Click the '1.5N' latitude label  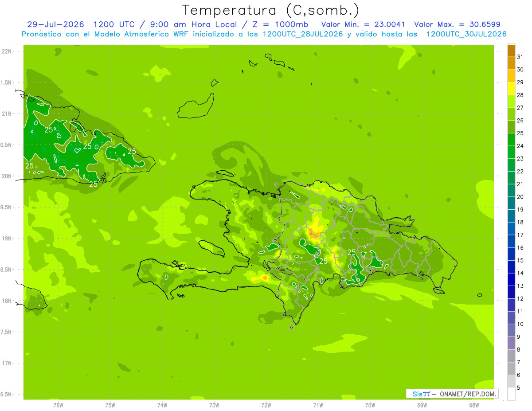tap(7, 82)
